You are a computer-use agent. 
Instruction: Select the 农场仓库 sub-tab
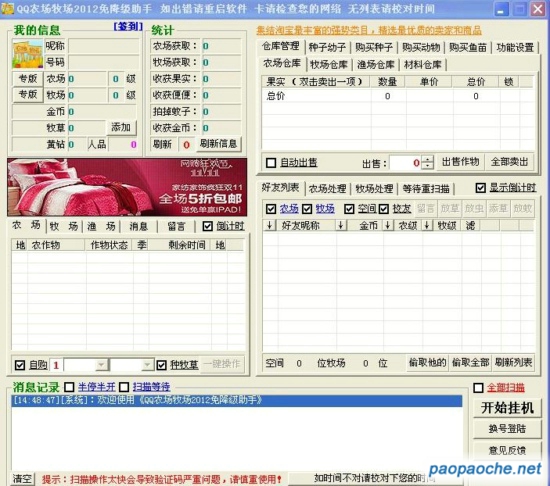[282, 63]
